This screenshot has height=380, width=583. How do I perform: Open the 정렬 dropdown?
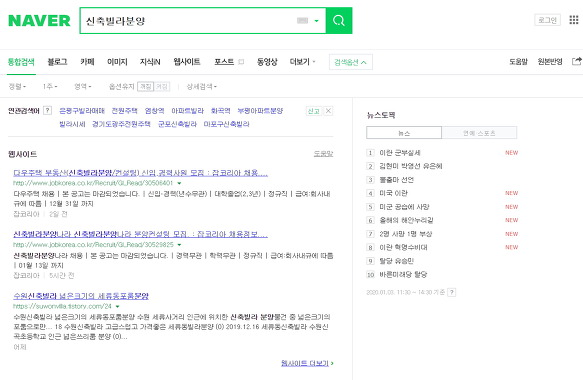(x=17, y=87)
